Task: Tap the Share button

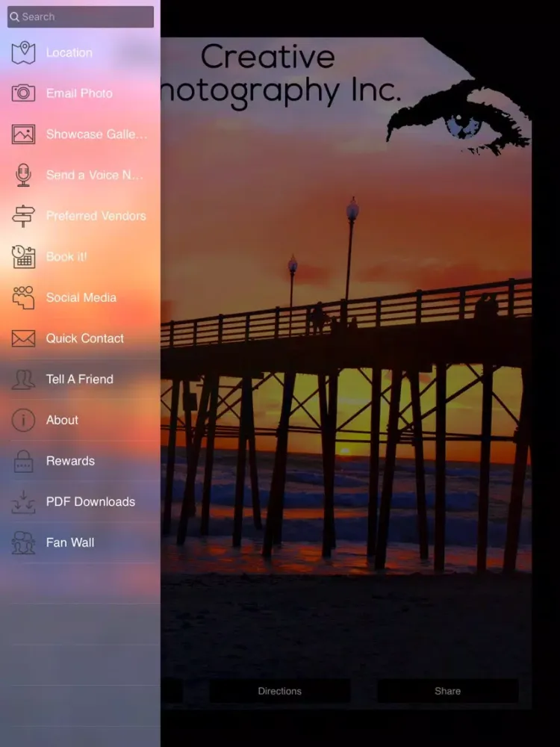Action: point(447,691)
